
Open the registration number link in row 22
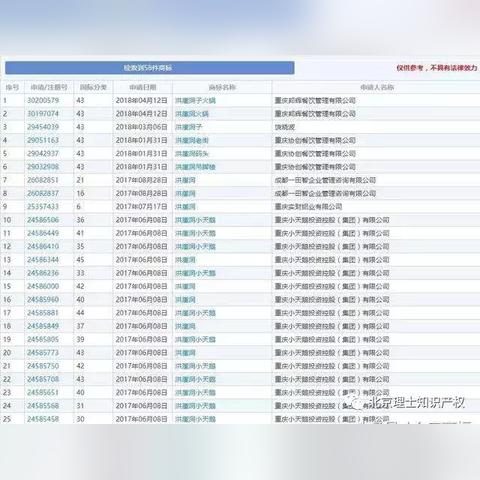coord(43,379)
